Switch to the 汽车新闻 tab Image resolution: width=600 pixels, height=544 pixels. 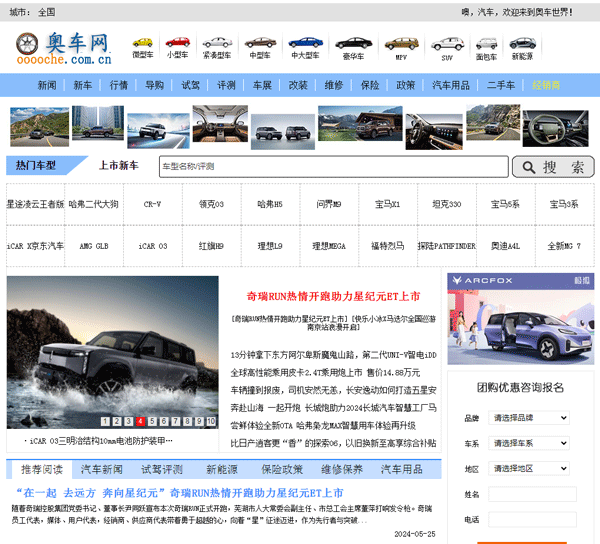tap(101, 469)
